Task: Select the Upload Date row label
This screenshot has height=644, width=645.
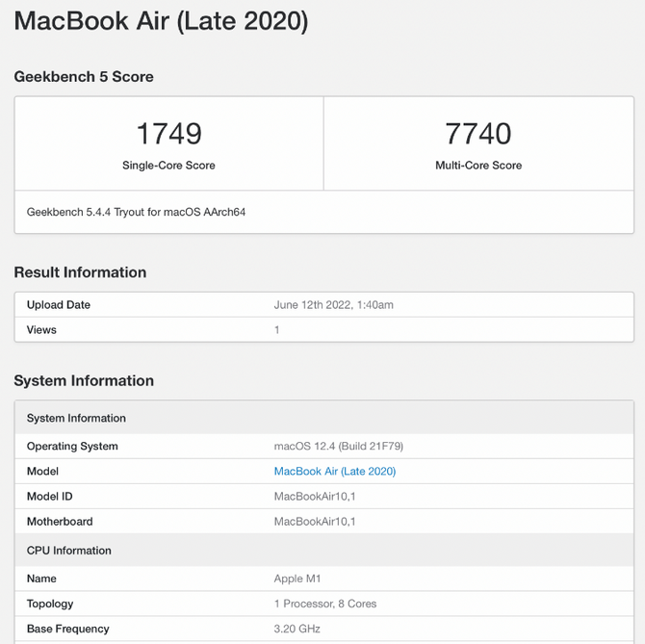Action: (59, 305)
